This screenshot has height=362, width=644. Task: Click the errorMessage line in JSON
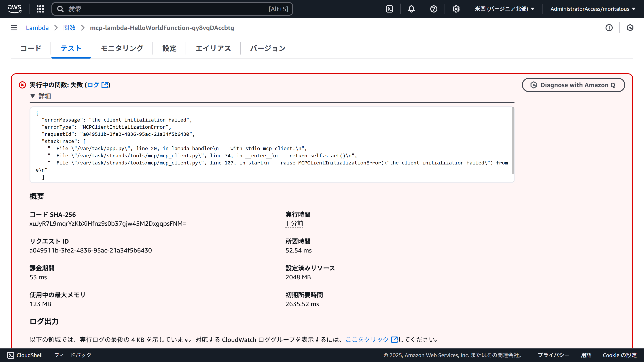coord(117,120)
